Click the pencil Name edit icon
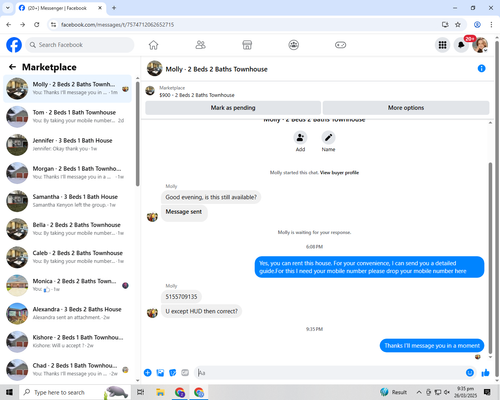Image resolution: width=500 pixels, height=400 pixels. pyautogui.click(x=328, y=137)
